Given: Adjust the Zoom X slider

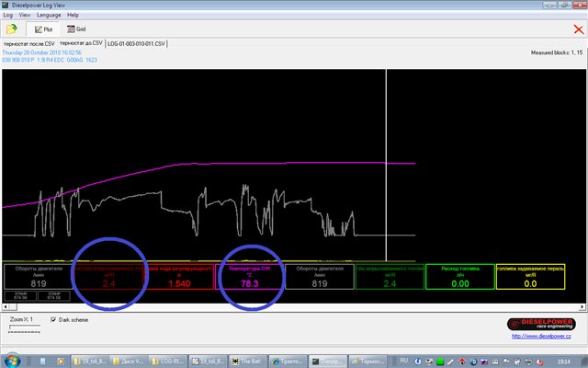Looking at the screenshot, I should (x=11, y=326).
